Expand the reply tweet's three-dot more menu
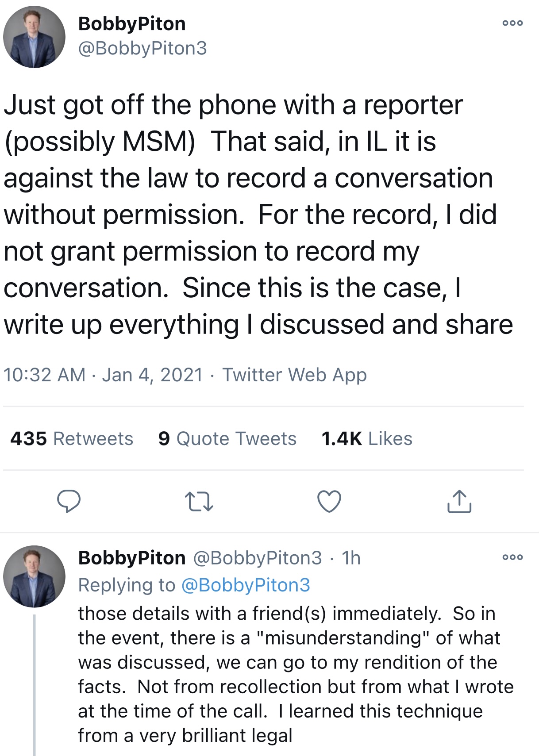The width and height of the screenshot is (539, 756). (x=512, y=557)
